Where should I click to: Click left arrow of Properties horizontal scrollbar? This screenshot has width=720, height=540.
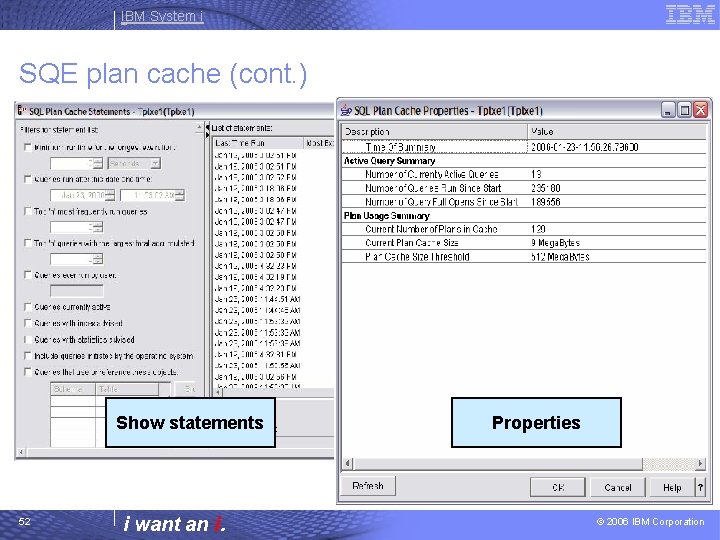(x=348, y=463)
